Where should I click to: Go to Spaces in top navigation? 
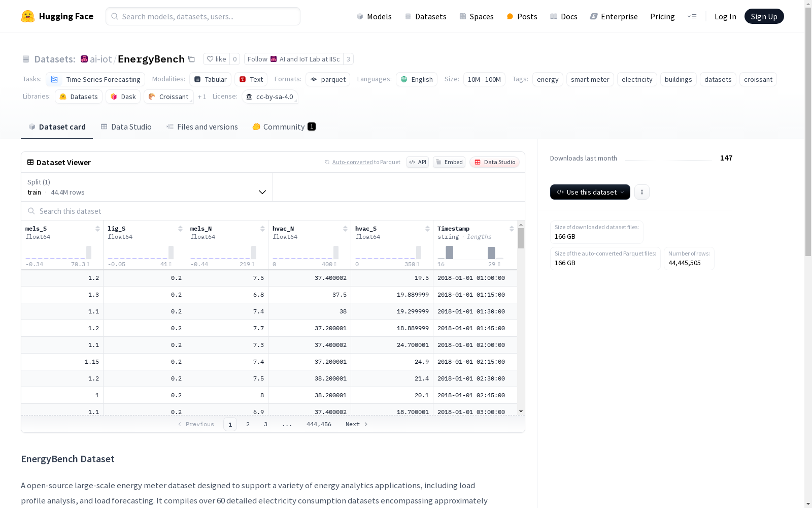point(477,16)
